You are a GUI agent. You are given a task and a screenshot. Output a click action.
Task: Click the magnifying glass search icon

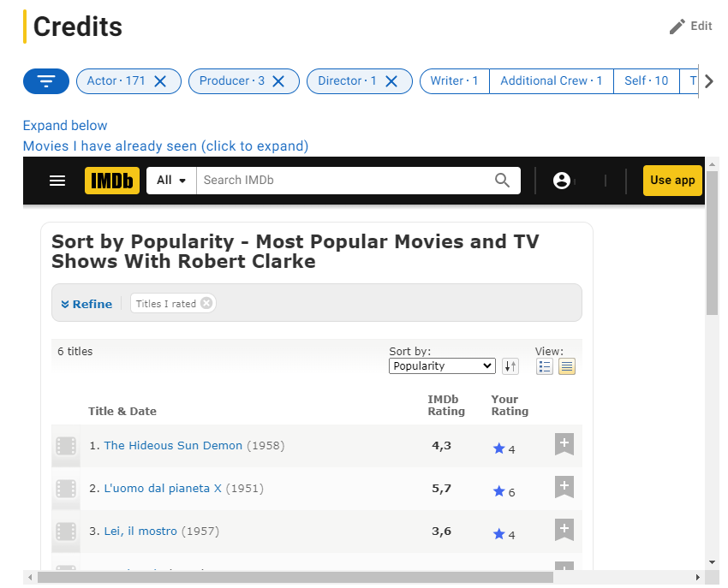(x=502, y=181)
